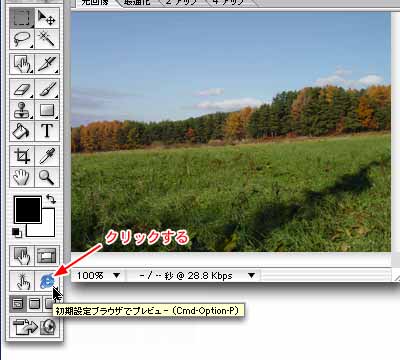Toggle image map visibility
Image resolution: width=400 pixels, height=360 pixels.
coord(22,256)
